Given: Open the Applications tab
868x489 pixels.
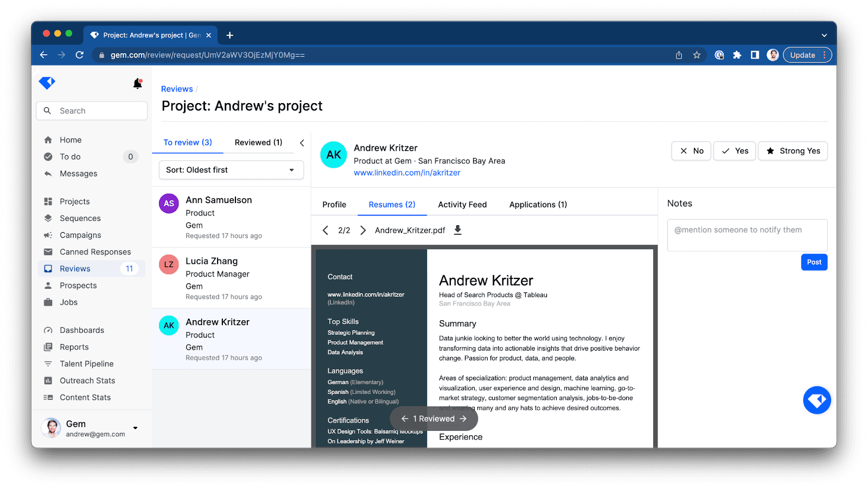Looking at the screenshot, I should tap(538, 204).
